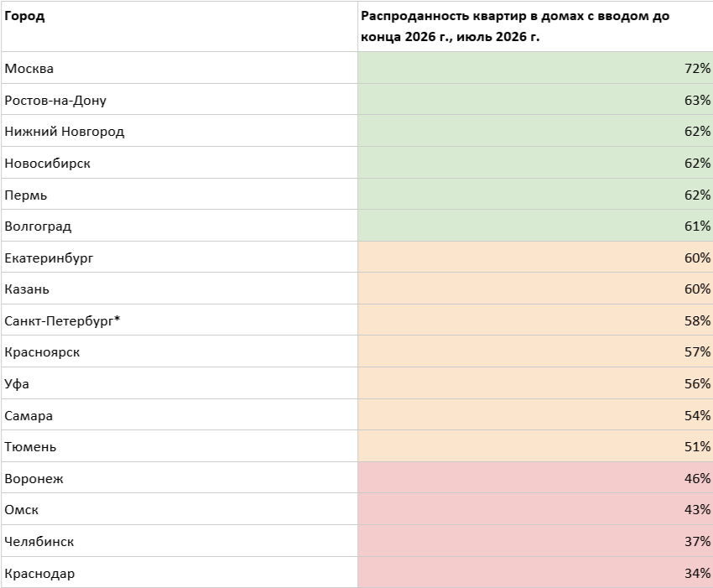713x588 pixels.
Task: Click the 72% value for Москва
Action: (x=535, y=68)
